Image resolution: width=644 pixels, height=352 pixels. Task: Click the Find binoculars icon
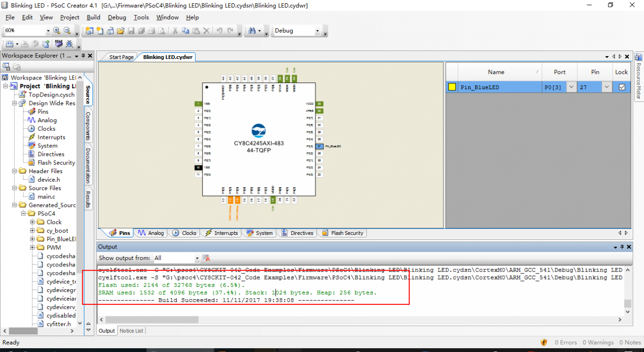[x=252, y=31]
